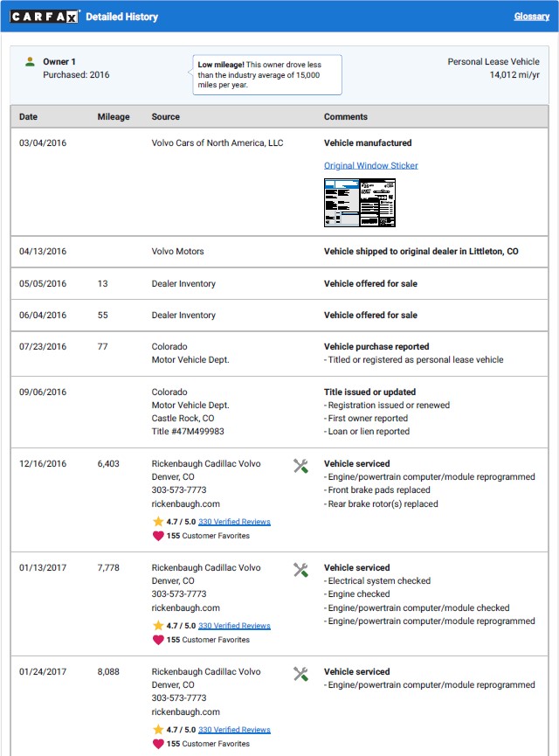Click the 6,403 mileage value
The width and height of the screenshot is (559, 756).
pyautogui.click(x=108, y=464)
